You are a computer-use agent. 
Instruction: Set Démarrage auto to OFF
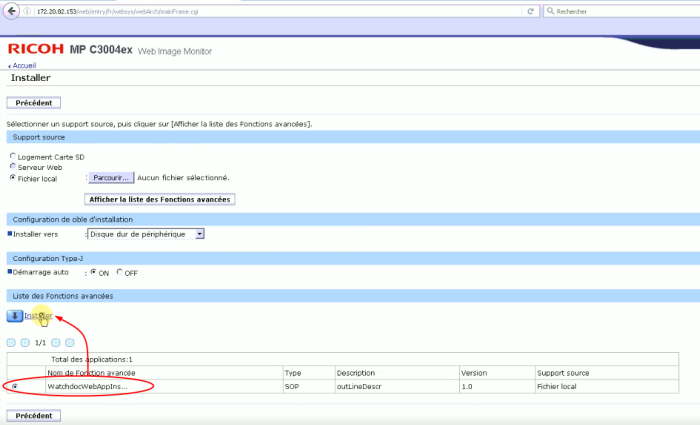120,271
